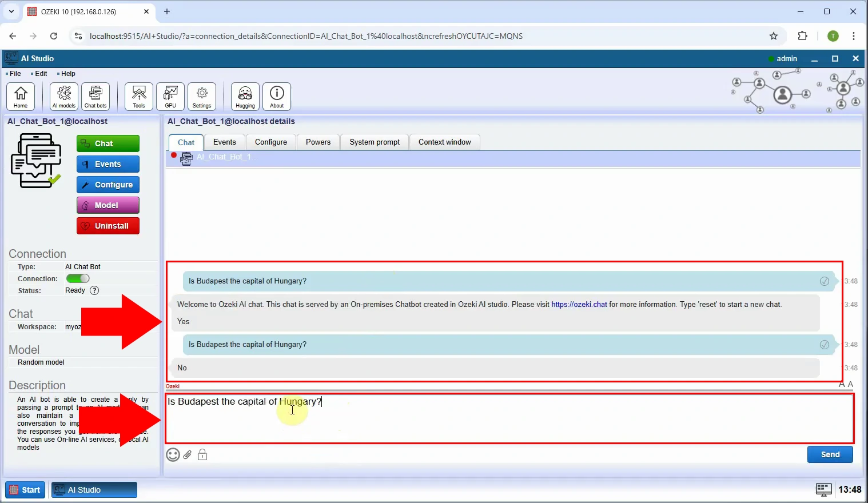Select the AI Studio taskbar item
The image size is (868, 503).
94,490
